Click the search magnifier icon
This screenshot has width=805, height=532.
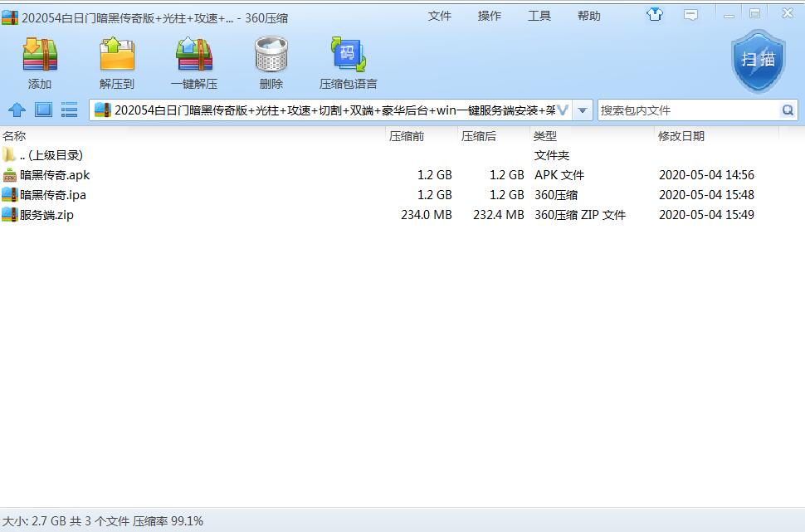click(x=787, y=110)
